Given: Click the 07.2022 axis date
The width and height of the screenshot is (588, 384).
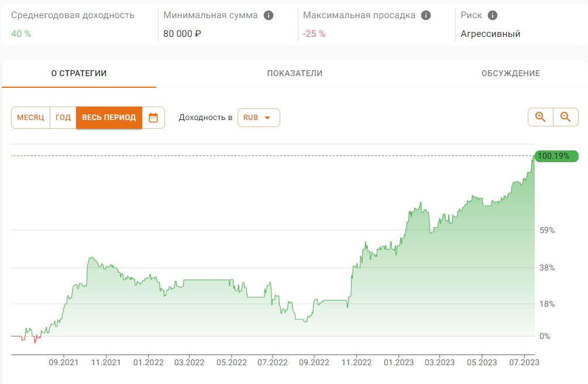Looking at the screenshot, I should click(273, 362).
